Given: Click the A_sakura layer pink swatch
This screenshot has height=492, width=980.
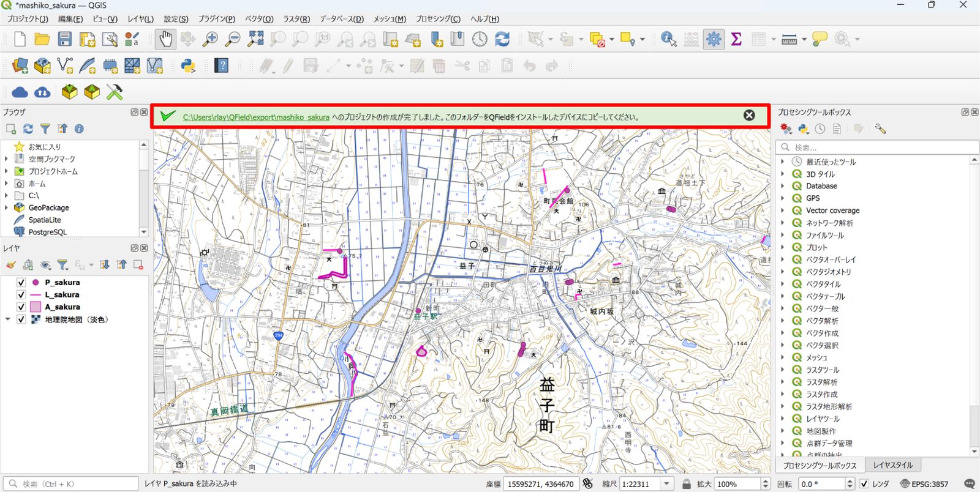Looking at the screenshot, I should tap(36, 307).
